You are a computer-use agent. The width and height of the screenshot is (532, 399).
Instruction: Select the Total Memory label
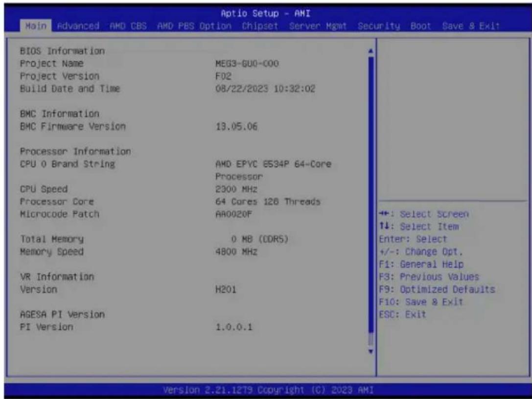tap(51, 239)
